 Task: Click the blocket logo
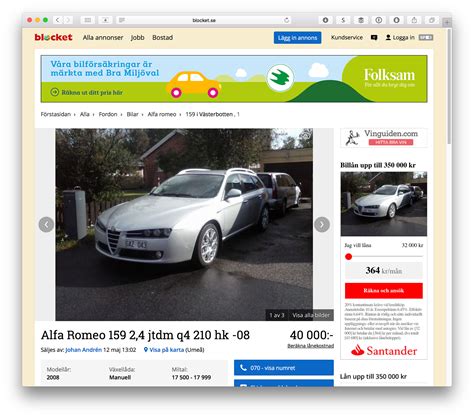(53, 37)
